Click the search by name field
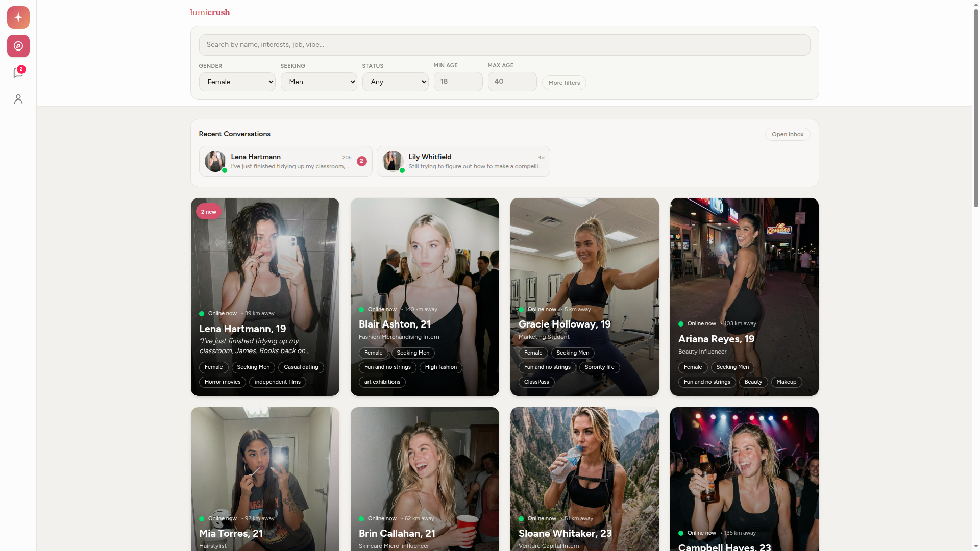 (504, 45)
